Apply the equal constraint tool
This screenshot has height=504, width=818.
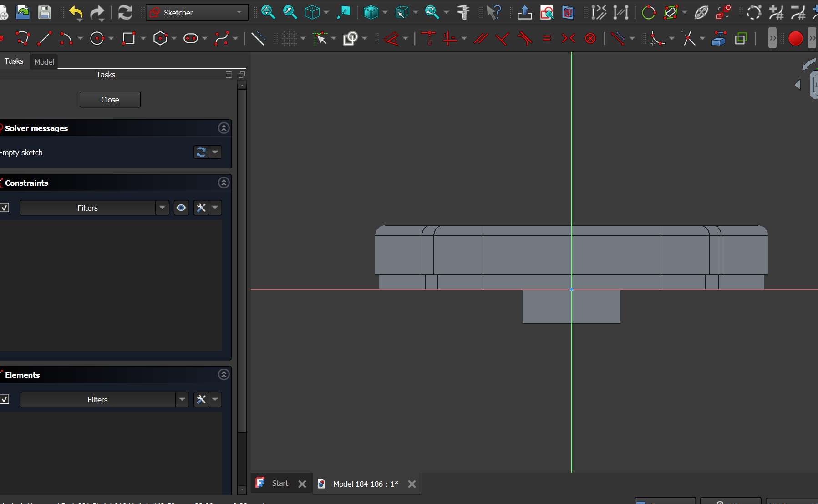[x=547, y=39]
